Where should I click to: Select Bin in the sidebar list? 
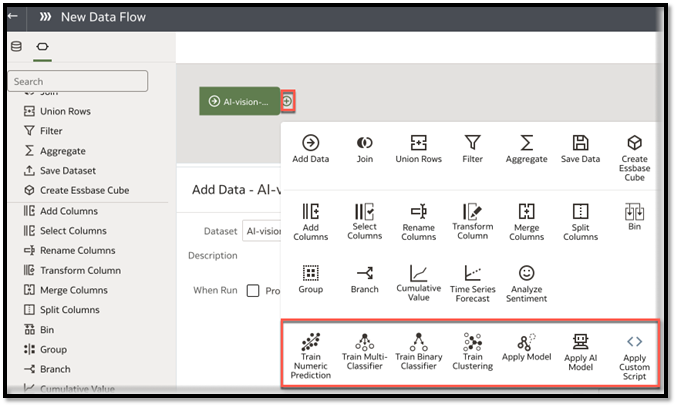(39, 330)
